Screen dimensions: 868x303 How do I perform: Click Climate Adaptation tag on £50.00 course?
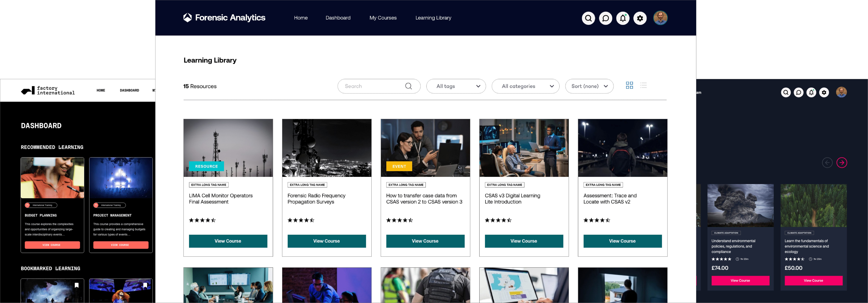(799, 233)
